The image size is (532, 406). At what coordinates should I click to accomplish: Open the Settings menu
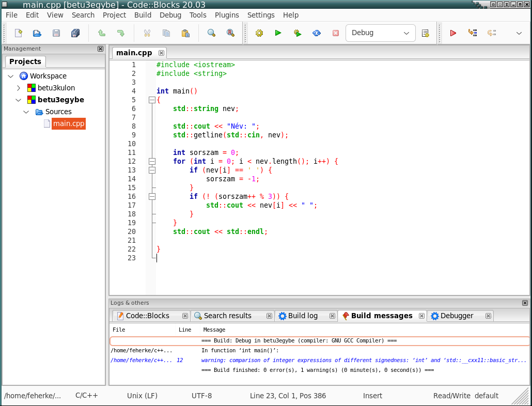(x=261, y=15)
